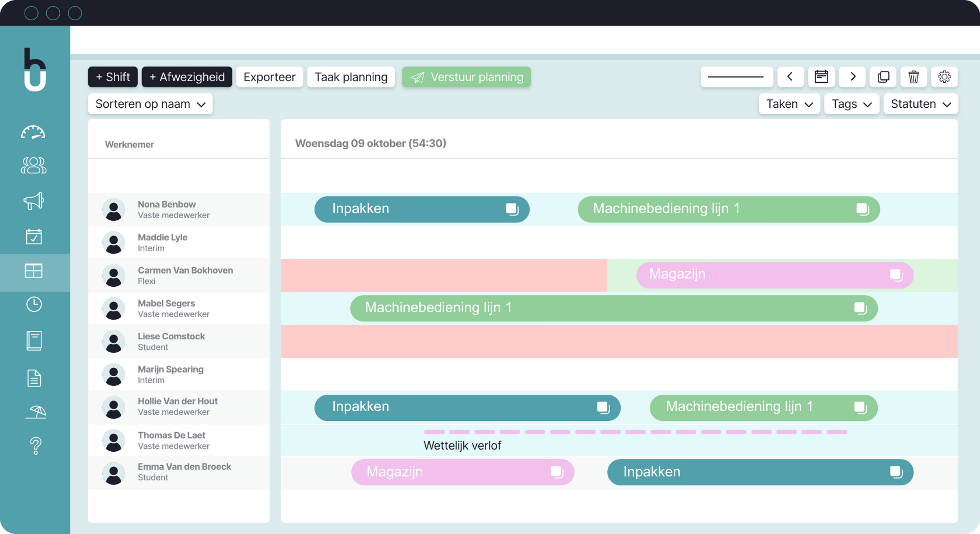
Task: Select the planning grid sidebar item
Action: tap(34, 271)
